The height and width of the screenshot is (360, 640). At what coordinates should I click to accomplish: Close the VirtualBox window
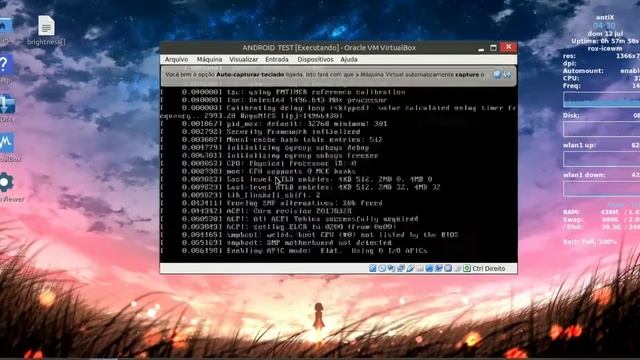click(509, 47)
